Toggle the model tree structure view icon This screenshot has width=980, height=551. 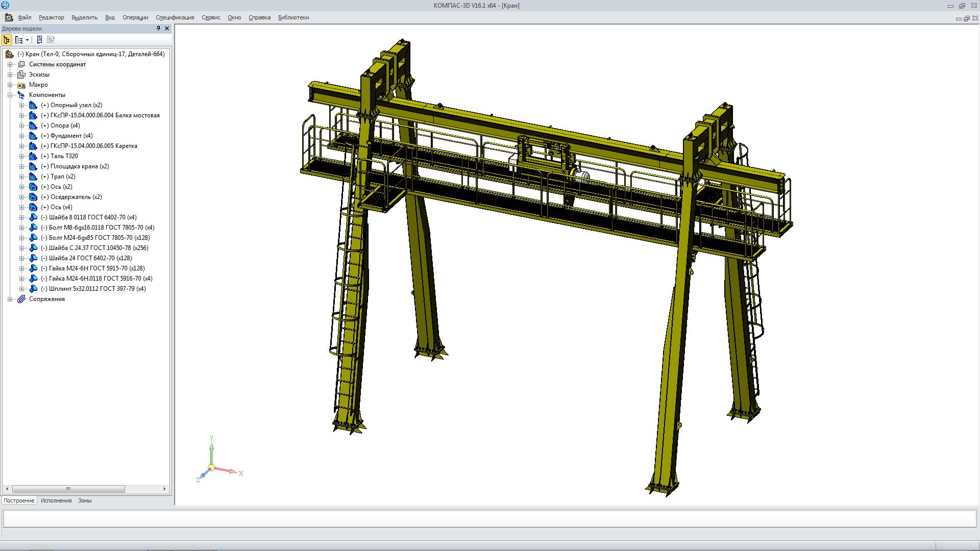7,40
